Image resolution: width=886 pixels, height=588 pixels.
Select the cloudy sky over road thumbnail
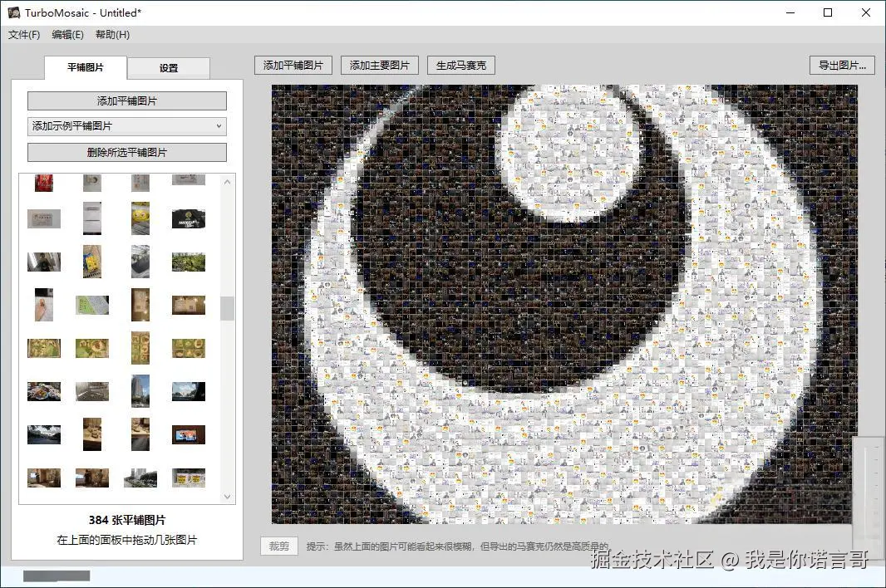tap(44, 434)
